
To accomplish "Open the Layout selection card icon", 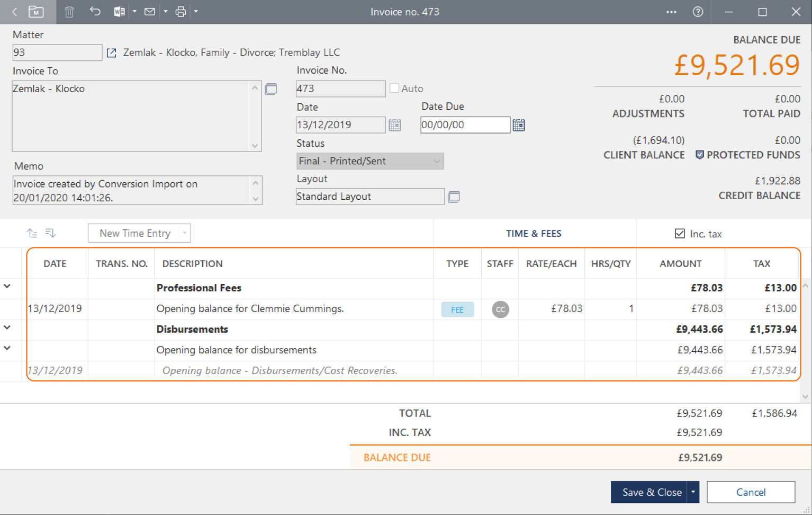I will [x=454, y=197].
